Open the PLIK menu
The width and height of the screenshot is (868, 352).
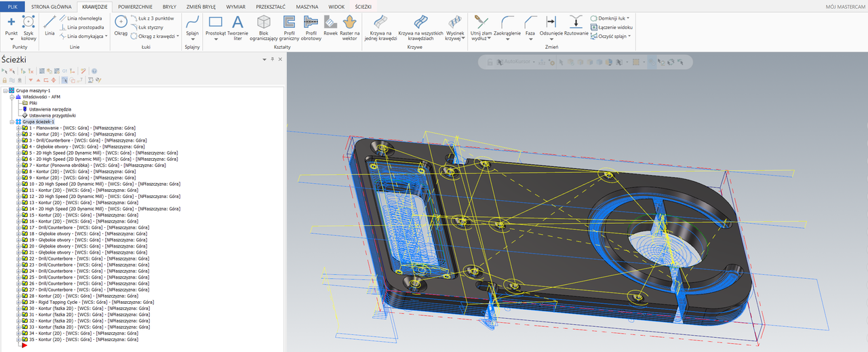point(12,5)
